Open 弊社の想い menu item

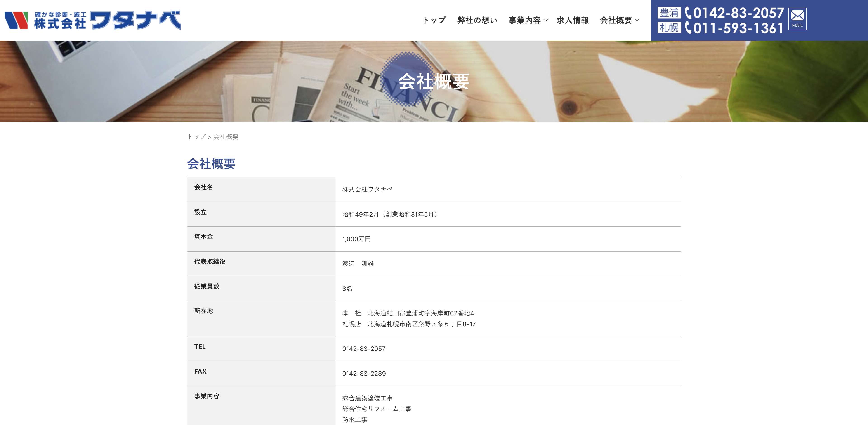tap(477, 20)
